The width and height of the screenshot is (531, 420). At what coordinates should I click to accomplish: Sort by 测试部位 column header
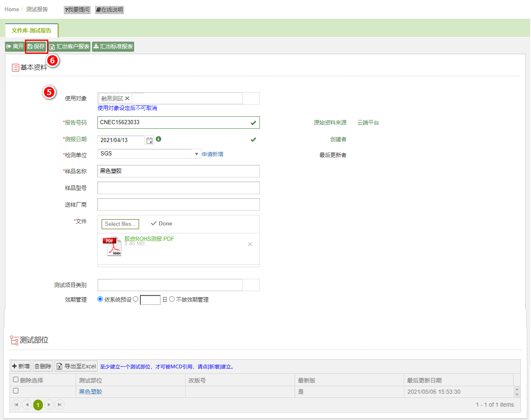[x=90, y=380]
